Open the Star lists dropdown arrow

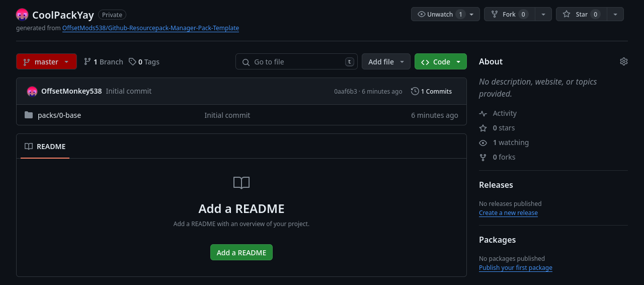coord(615,14)
